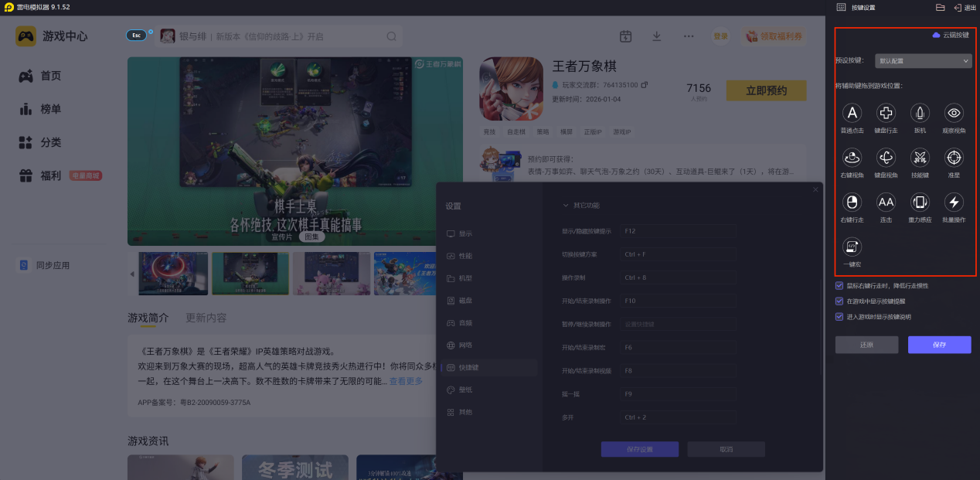The height and width of the screenshot is (480, 980).
Task: Click the 还原 button in key settings panel
Action: click(866, 345)
